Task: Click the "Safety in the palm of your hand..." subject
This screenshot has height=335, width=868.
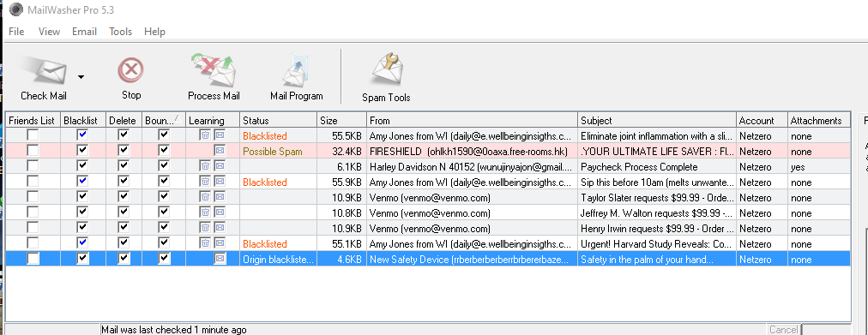Action: tap(657, 260)
